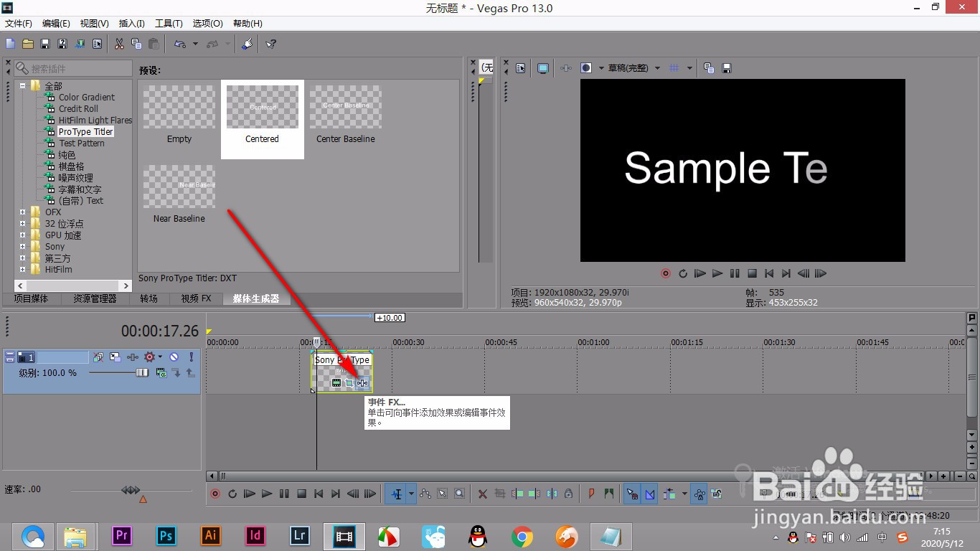The width and height of the screenshot is (980, 551).
Task: Open generated media editor on the clip
Action: [x=336, y=383]
